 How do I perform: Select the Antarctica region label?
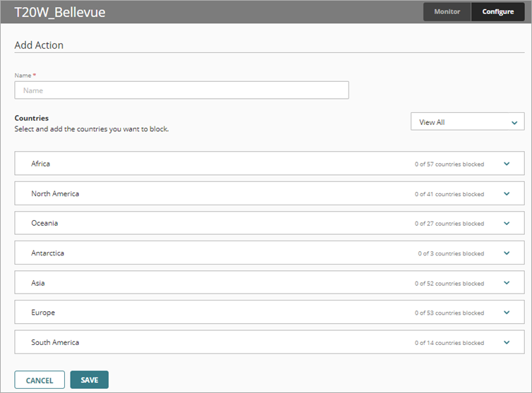47,253
